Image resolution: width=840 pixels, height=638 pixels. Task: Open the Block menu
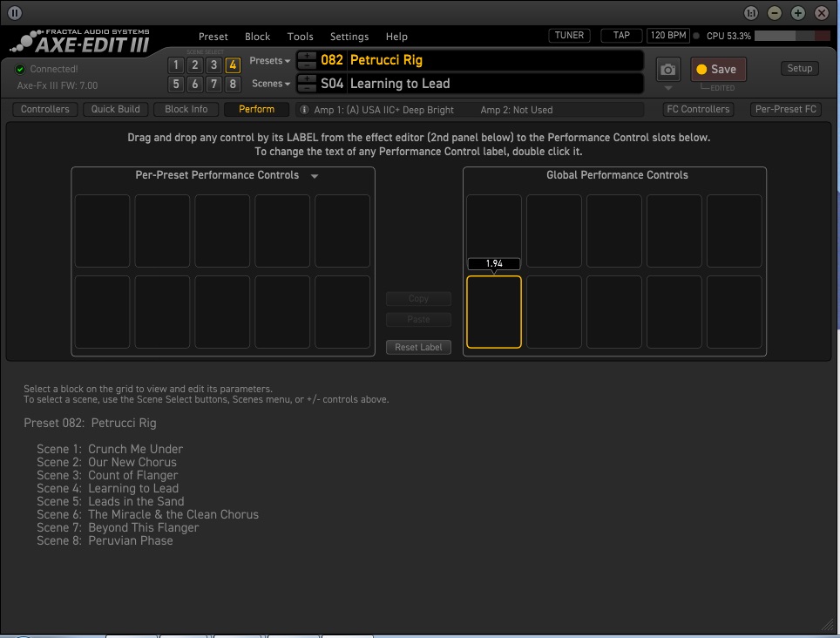pyautogui.click(x=257, y=37)
